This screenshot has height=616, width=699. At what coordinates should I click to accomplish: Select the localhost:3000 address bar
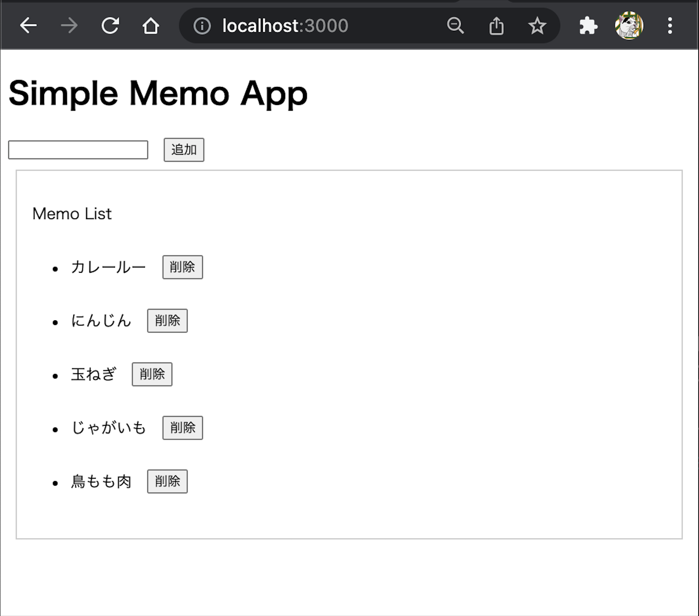coord(284,25)
